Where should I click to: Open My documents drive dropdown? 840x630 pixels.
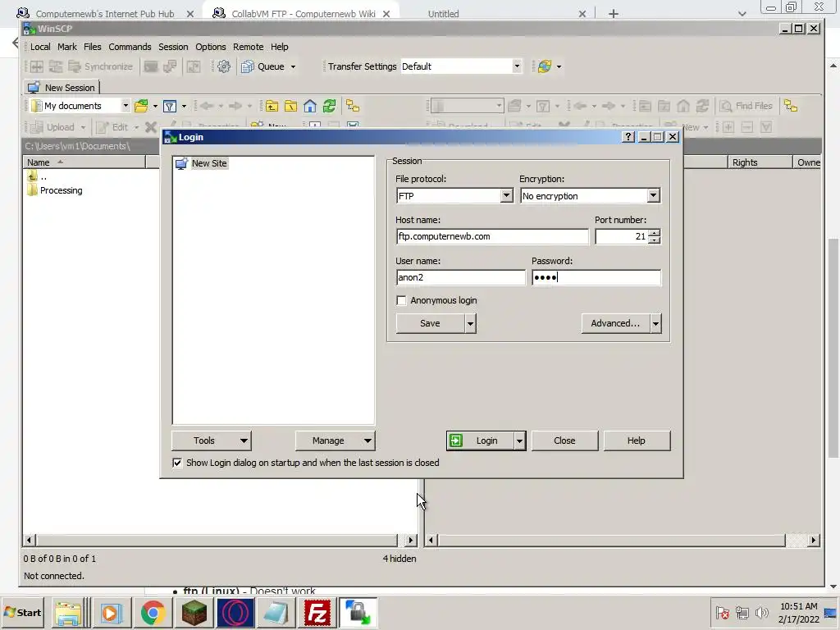pos(126,106)
